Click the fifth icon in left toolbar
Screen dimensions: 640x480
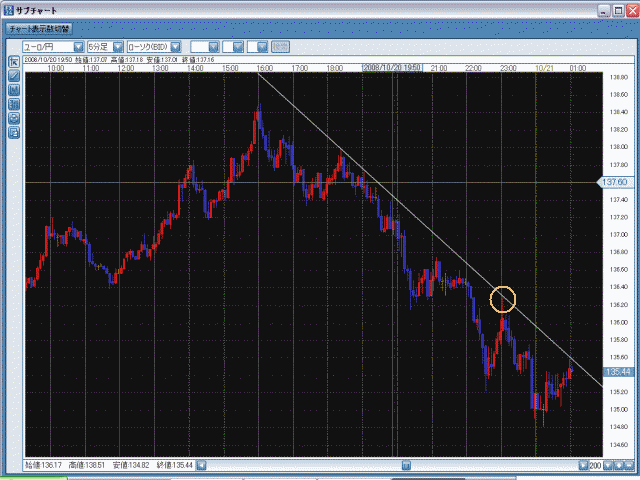14,117
